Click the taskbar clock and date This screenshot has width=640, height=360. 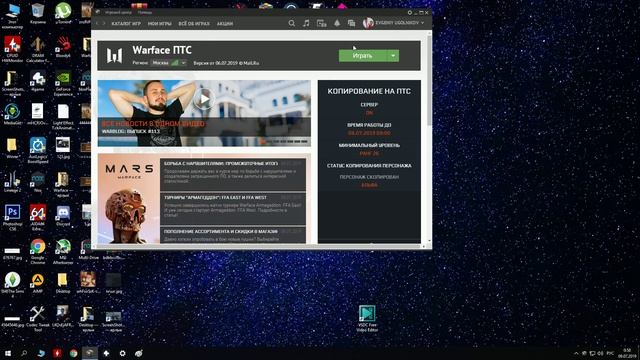(x=627, y=353)
